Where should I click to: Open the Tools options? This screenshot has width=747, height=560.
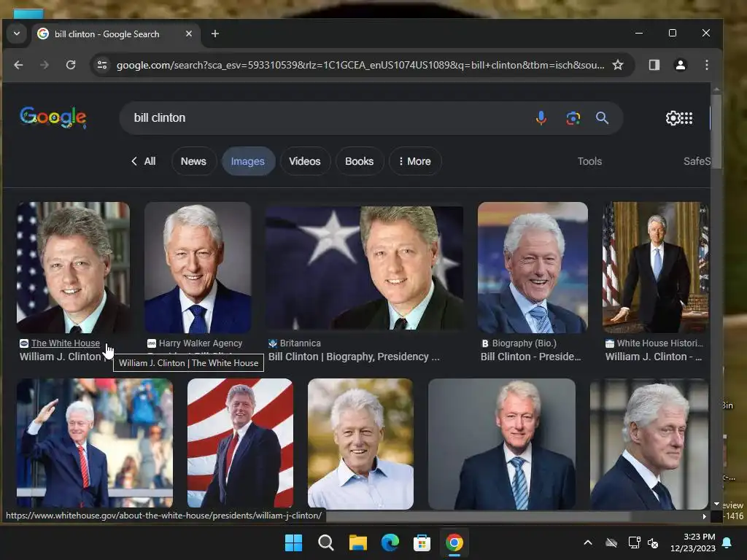pos(589,161)
